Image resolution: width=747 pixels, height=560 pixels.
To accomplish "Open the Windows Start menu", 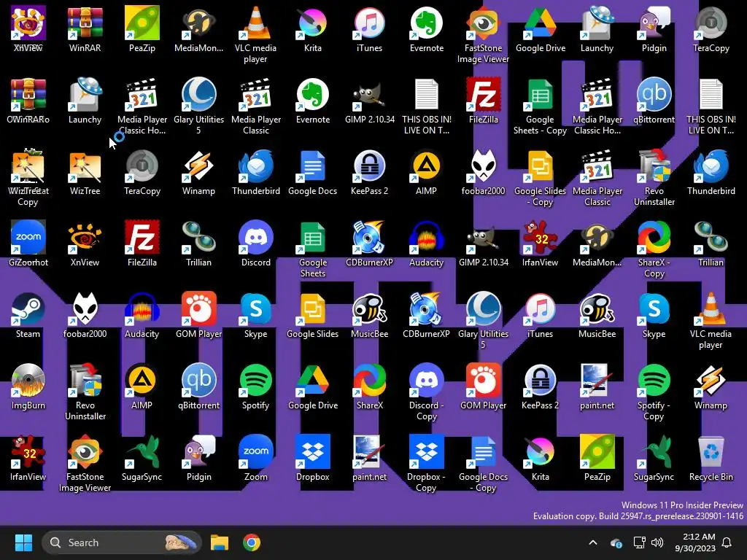I will (23, 542).
